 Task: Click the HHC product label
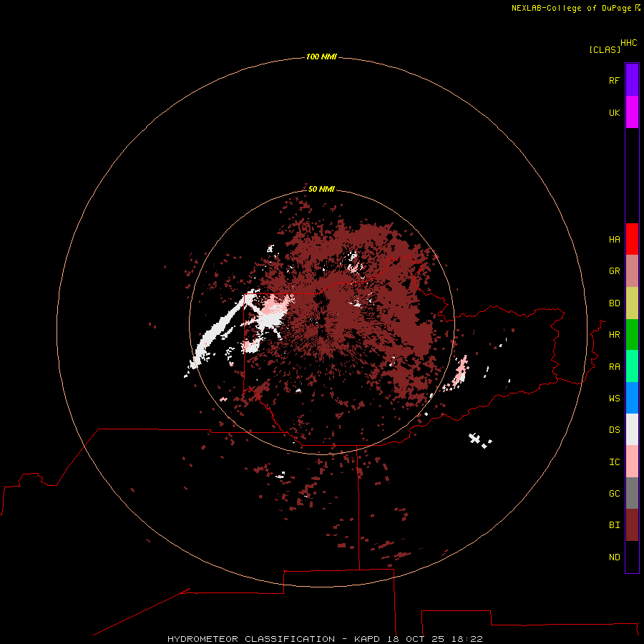(x=628, y=43)
